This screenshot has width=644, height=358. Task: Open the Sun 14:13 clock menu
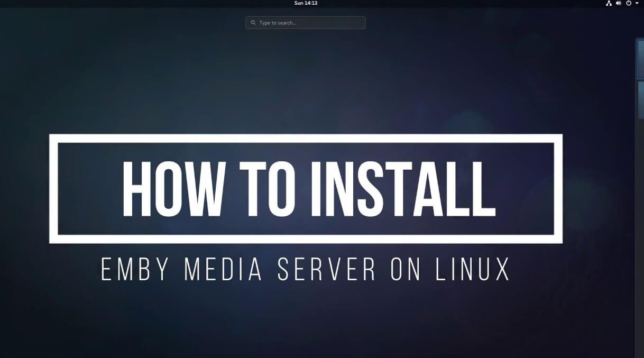(306, 3)
